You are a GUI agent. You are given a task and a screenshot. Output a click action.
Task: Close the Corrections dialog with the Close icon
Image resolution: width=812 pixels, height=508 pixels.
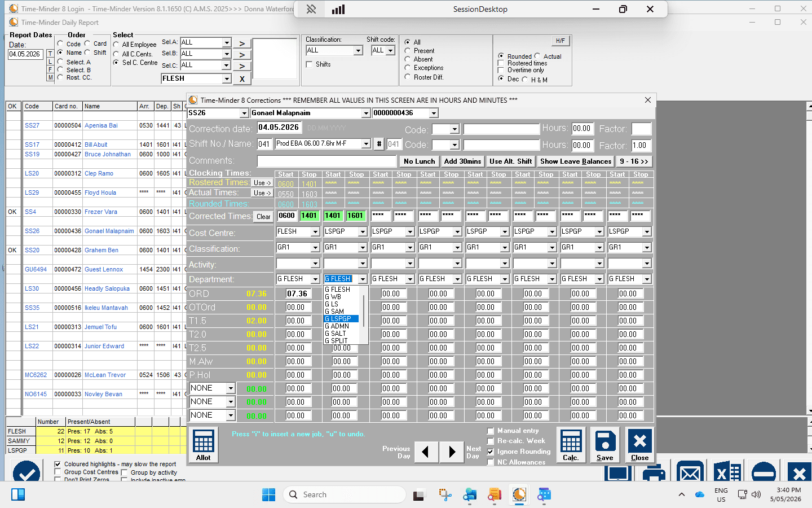tap(639, 445)
